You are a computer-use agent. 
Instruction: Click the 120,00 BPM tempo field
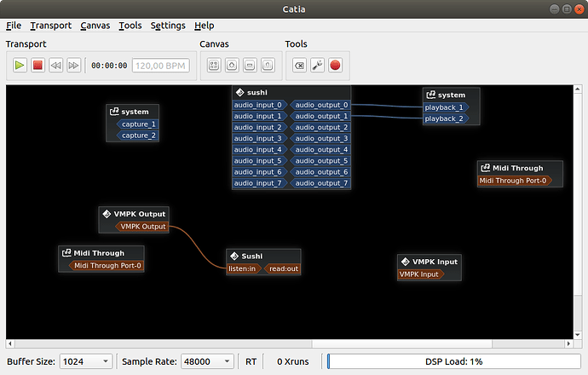coord(160,66)
